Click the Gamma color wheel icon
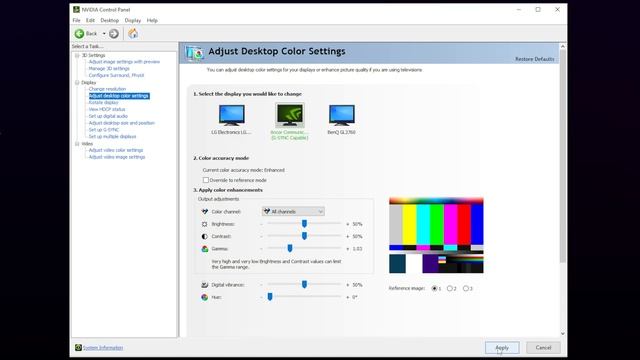 [205, 249]
